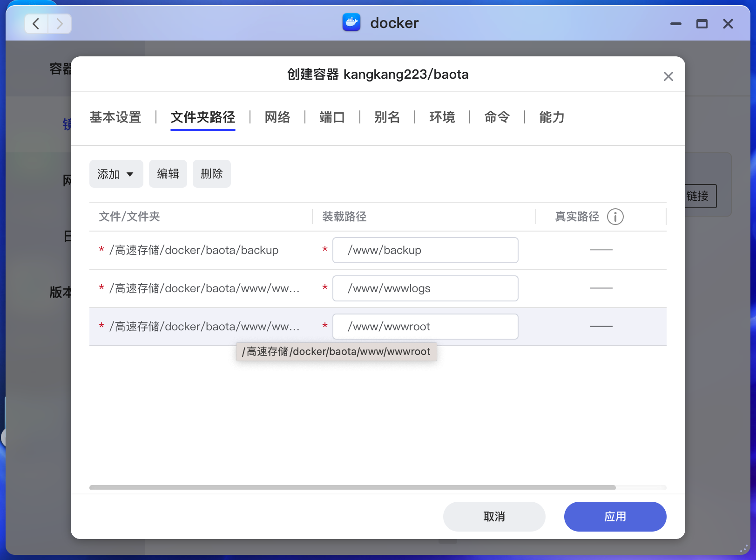This screenshot has height=560, width=756.
Task: Select the folder row mounted to /www/wwwroot
Action: tap(378, 327)
